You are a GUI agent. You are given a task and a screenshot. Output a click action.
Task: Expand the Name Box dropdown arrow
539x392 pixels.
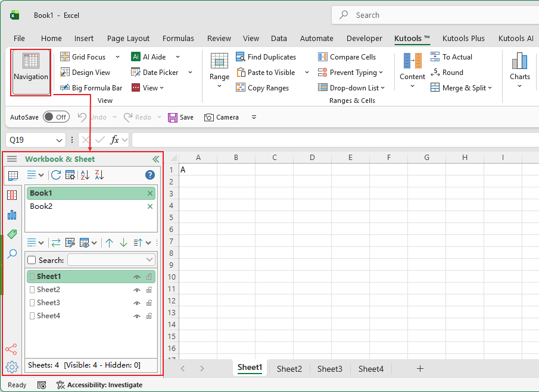click(x=59, y=140)
